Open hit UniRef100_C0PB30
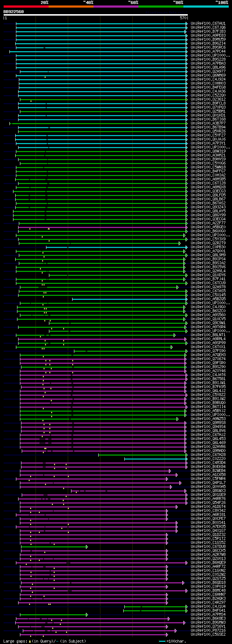This screenshot has height=644, width=232. [x=208, y=247]
